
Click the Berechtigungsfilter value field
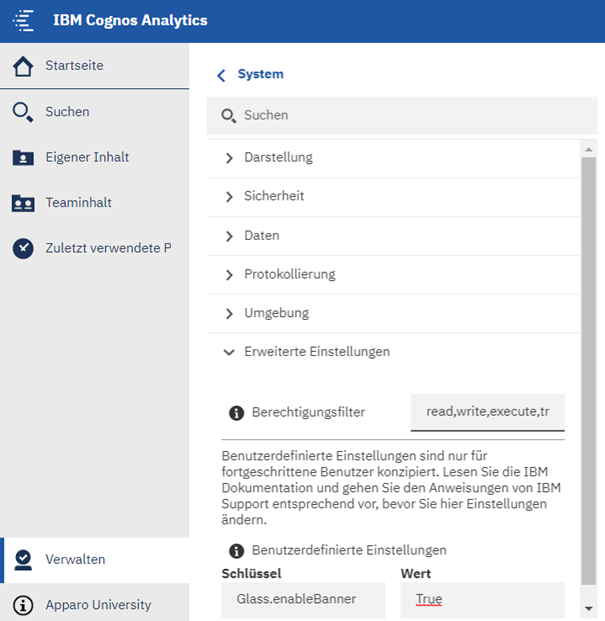tap(488, 412)
